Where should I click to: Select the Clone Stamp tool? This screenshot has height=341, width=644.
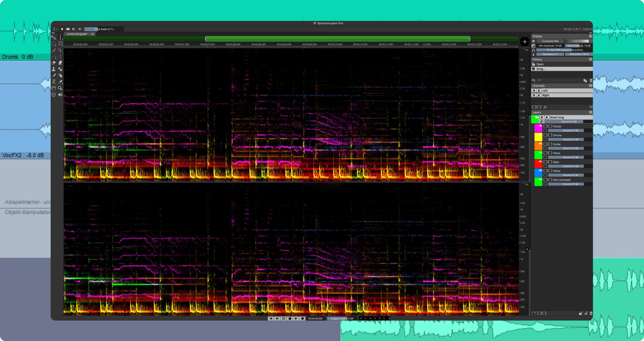point(54,69)
